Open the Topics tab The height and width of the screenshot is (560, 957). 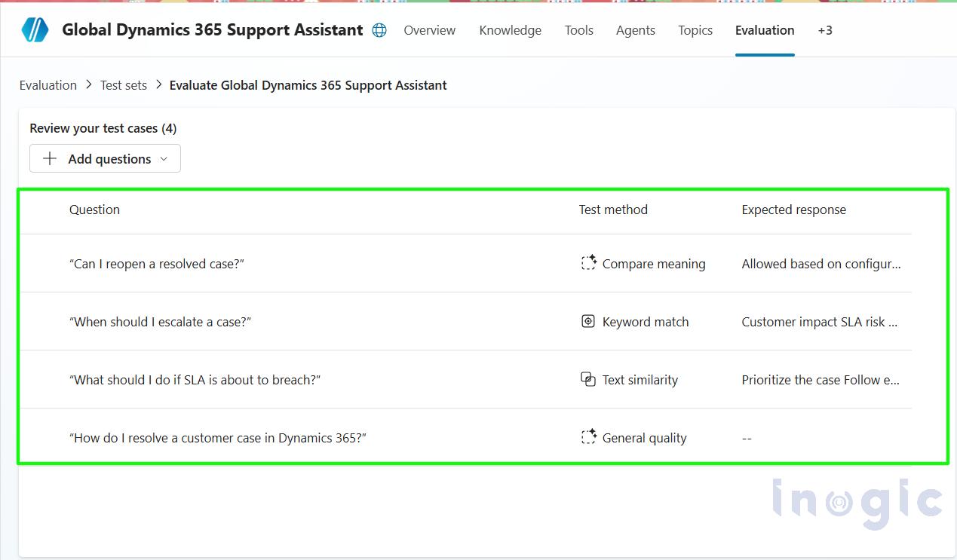(x=695, y=30)
